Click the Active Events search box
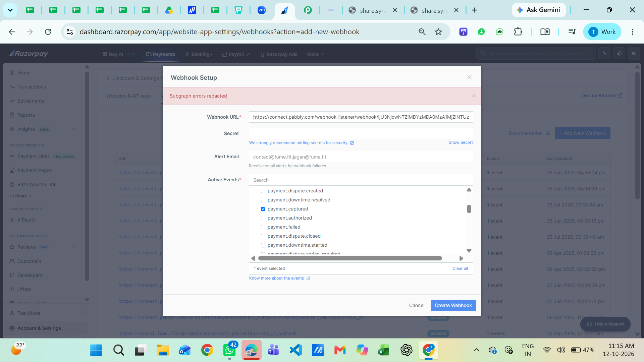This screenshot has height=362, width=644. point(361,180)
